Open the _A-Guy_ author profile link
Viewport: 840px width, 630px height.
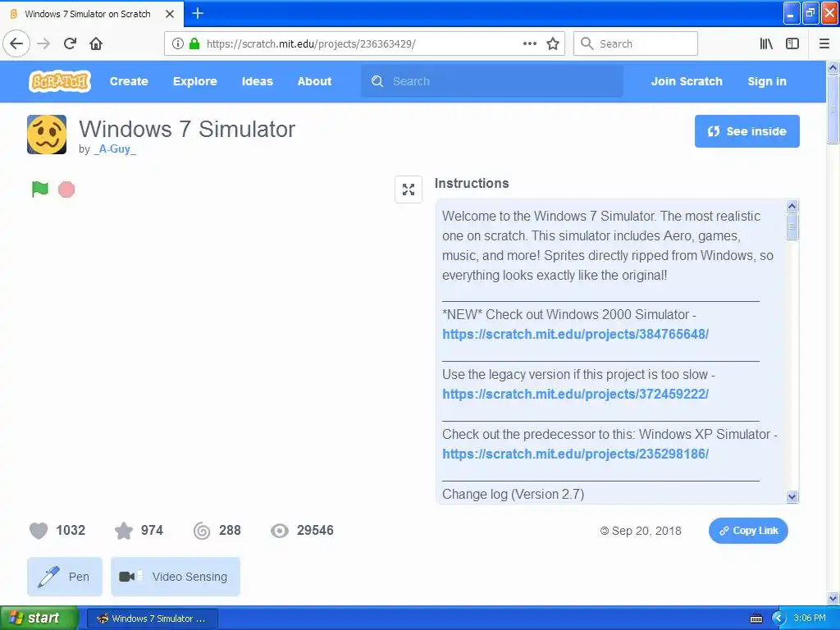[115, 149]
